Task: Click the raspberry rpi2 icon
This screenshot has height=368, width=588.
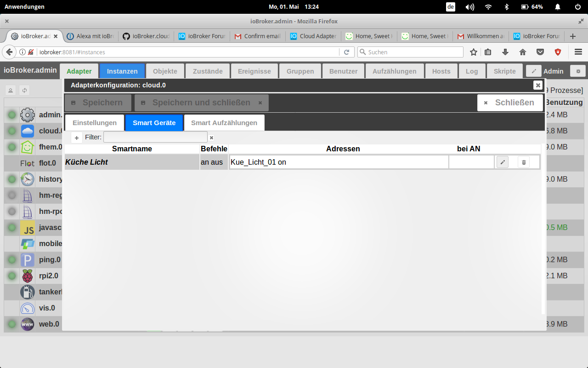Action: pos(28,276)
